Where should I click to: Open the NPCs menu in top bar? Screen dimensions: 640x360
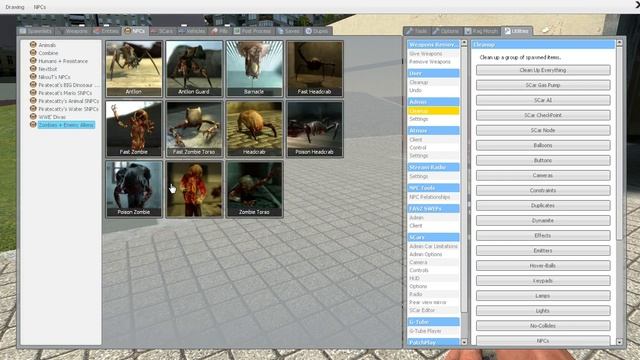pos(40,7)
